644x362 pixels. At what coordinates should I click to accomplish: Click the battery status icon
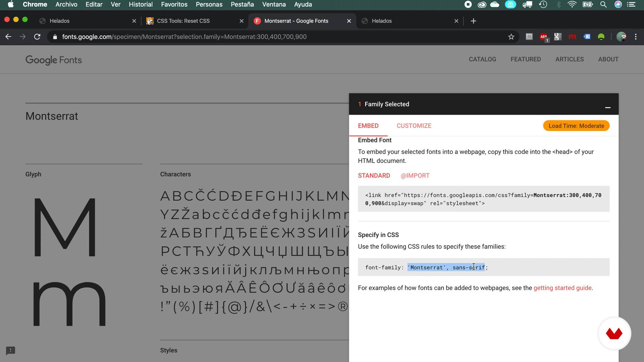click(588, 4)
